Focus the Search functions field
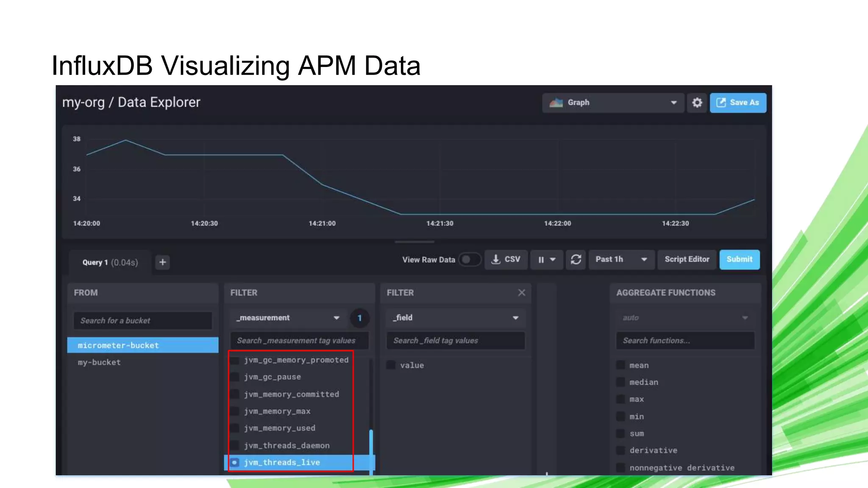This screenshot has width=868, height=488. [x=685, y=341]
